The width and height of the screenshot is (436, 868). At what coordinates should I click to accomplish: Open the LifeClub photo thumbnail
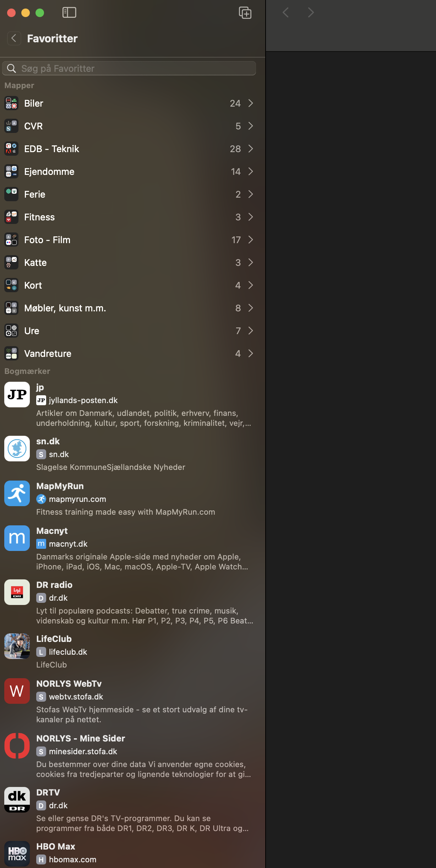pos(17,646)
